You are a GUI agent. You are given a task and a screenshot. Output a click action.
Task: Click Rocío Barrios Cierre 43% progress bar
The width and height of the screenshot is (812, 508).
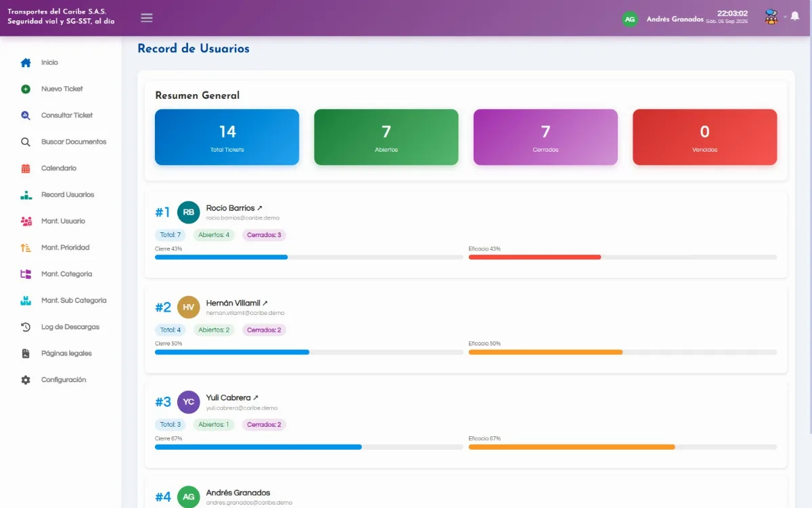coord(309,257)
